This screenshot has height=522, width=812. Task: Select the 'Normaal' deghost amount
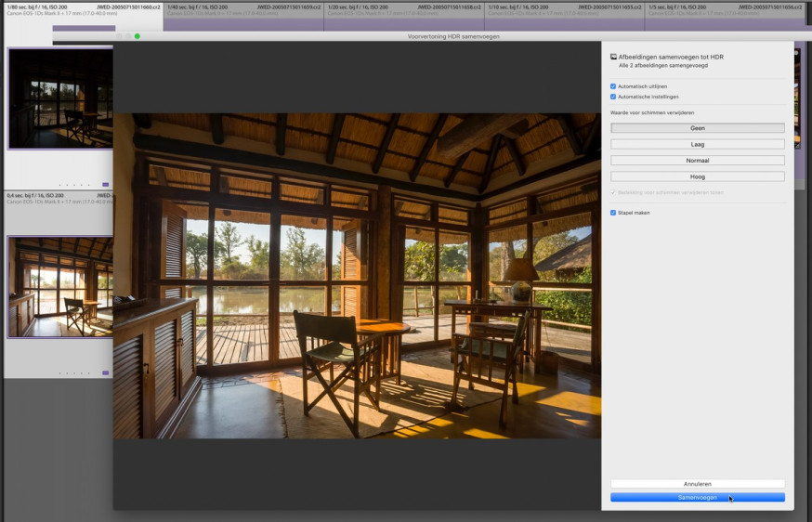(698, 161)
